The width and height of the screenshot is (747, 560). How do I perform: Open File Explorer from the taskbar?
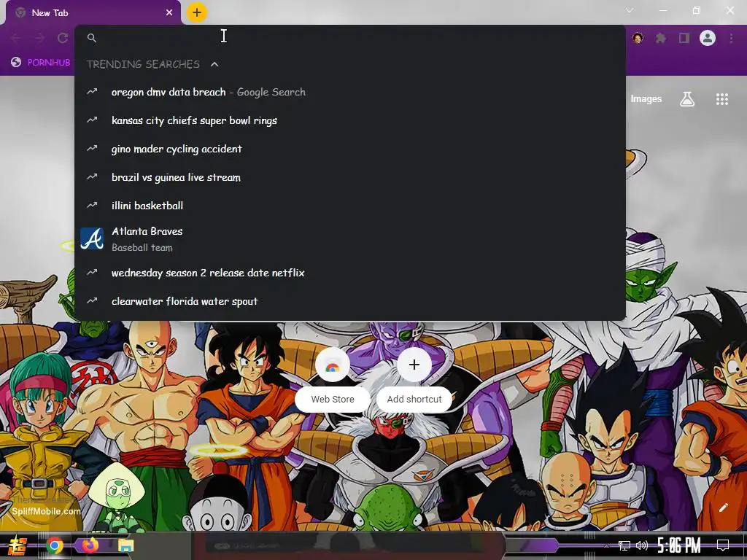tap(125, 545)
